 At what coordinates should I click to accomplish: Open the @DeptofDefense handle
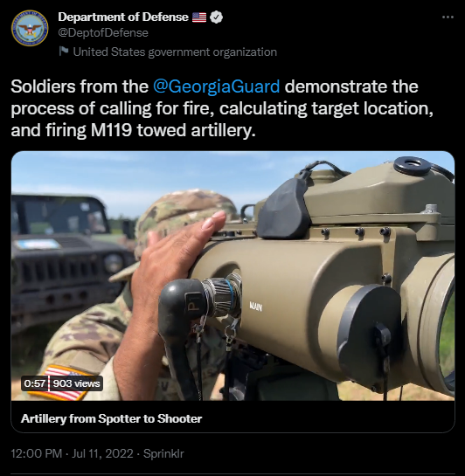click(103, 33)
